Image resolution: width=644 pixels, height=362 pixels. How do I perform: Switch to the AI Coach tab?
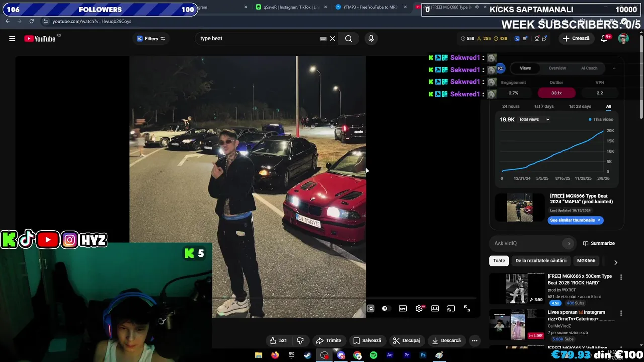click(589, 68)
